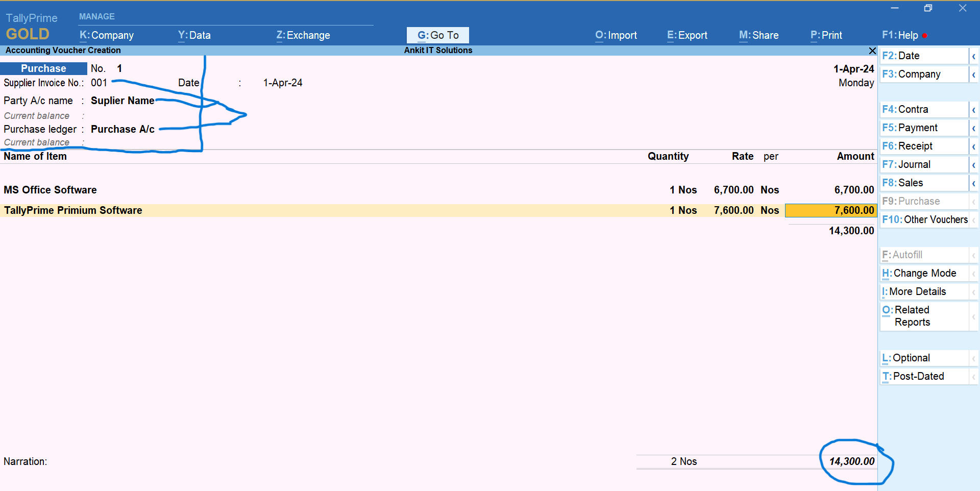
Task: Click voucher date 1-Apr-24 at top right
Action: click(853, 69)
